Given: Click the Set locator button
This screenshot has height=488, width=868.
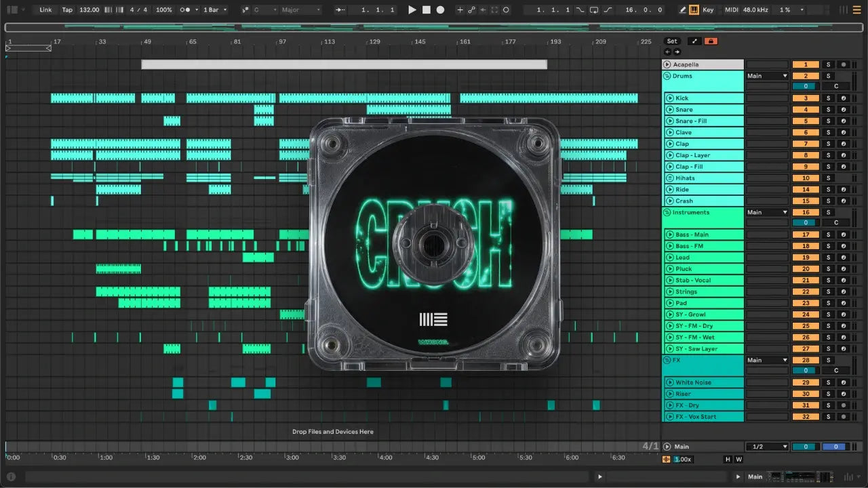Looking at the screenshot, I should point(672,41).
